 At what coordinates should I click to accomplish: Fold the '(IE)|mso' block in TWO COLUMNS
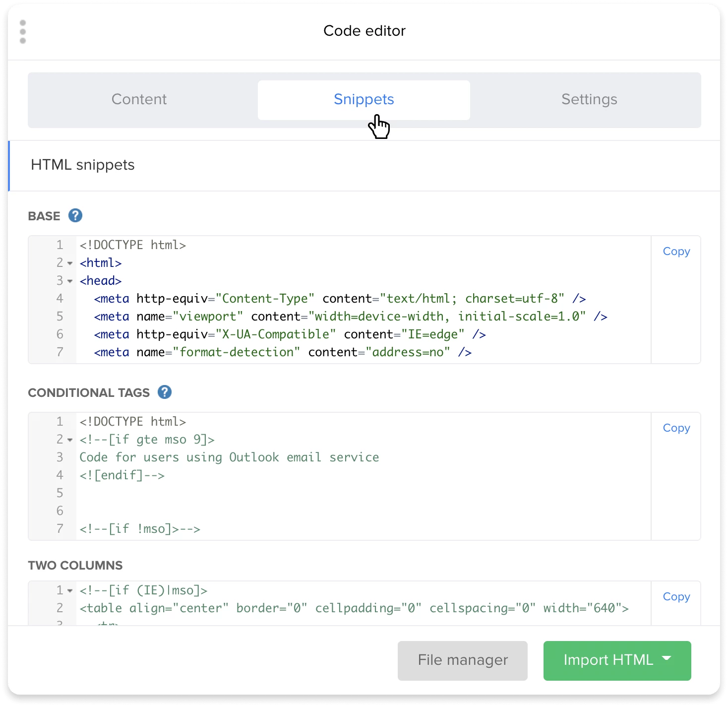coord(70,591)
